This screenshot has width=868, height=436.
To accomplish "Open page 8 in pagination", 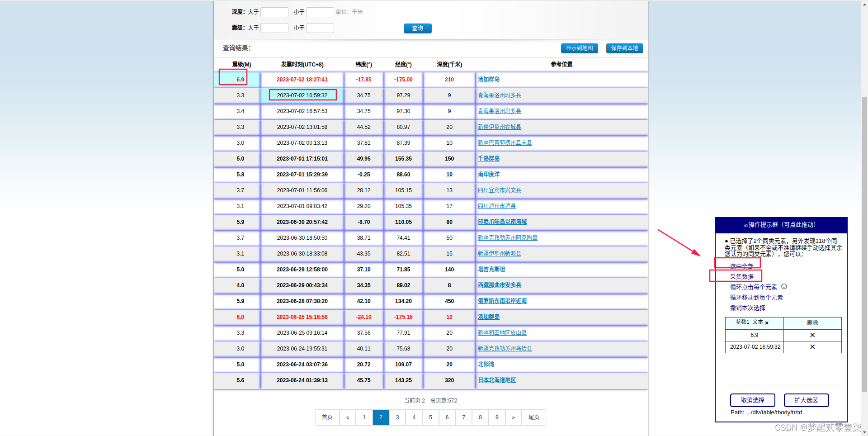I will coord(480,417).
